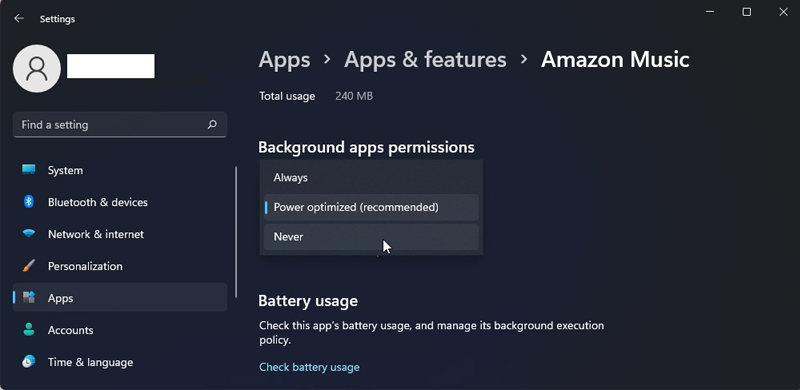Click the Battery usage heading

click(308, 301)
